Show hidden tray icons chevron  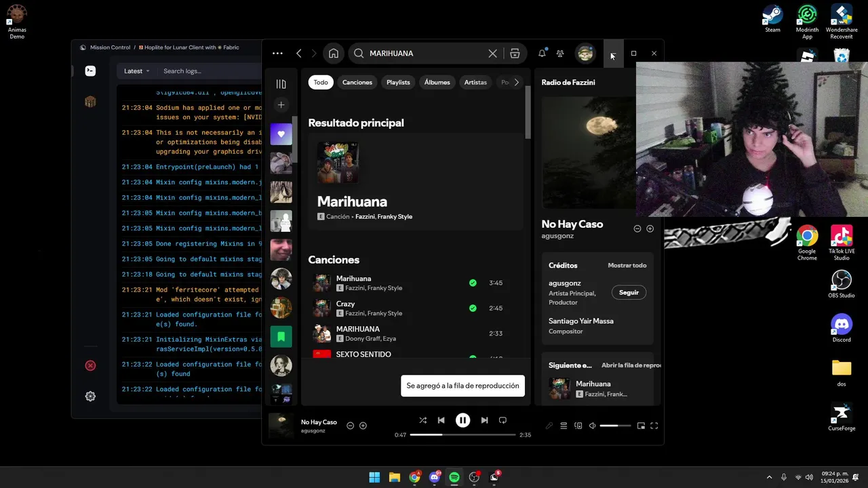[x=769, y=477]
